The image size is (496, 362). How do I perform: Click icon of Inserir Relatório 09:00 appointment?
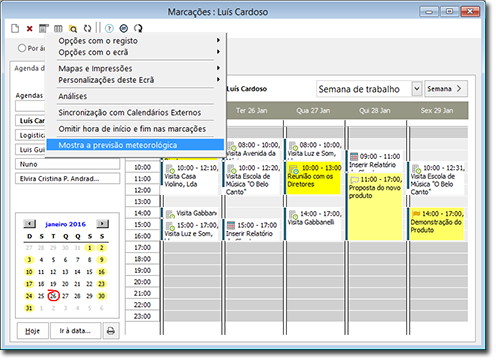pyautogui.click(x=354, y=156)
